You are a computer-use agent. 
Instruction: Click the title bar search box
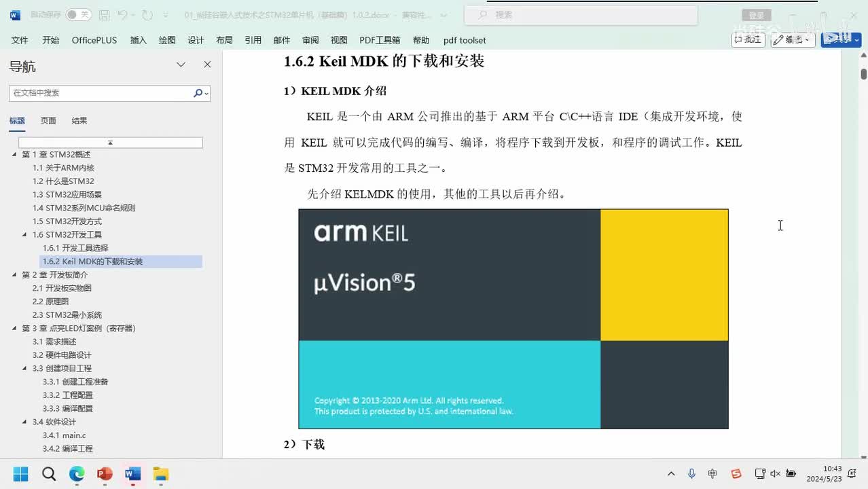581,14
